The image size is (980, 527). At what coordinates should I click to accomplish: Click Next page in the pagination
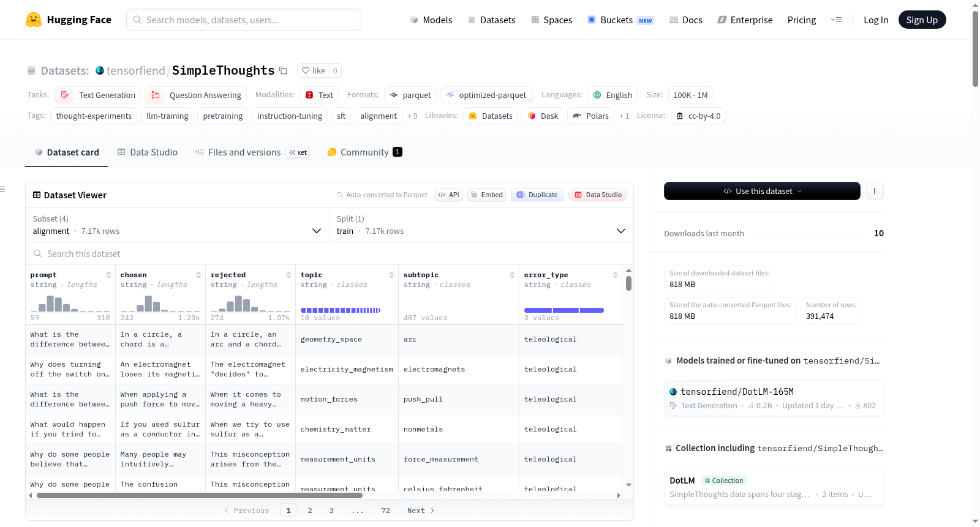[x=421, y=510]
